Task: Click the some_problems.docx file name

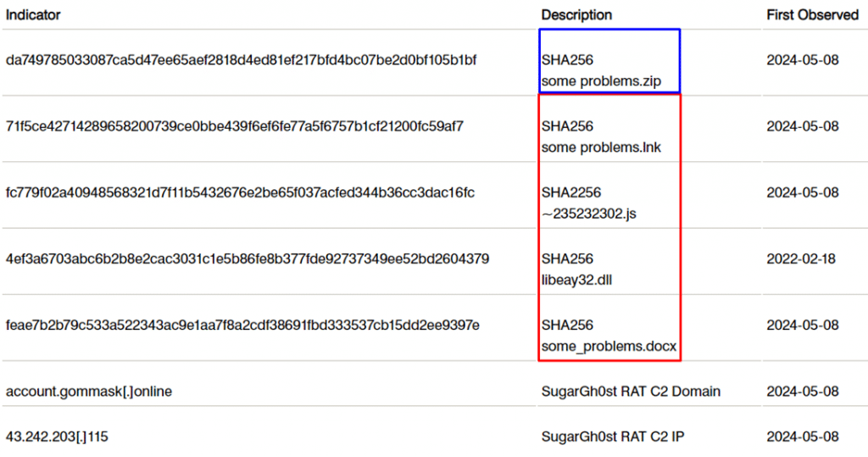Action: pos(609,347)
